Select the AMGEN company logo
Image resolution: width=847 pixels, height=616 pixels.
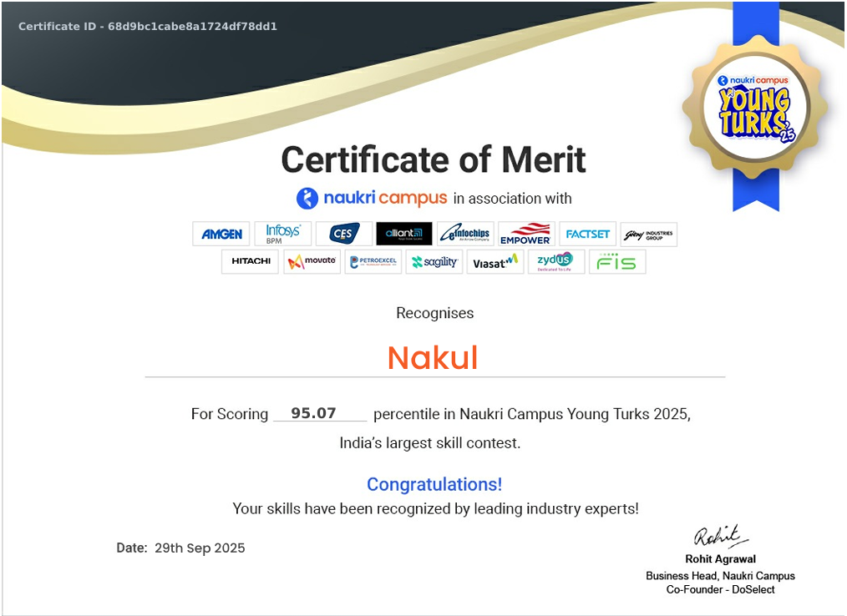pyautogui.click(x=221, y=234)
